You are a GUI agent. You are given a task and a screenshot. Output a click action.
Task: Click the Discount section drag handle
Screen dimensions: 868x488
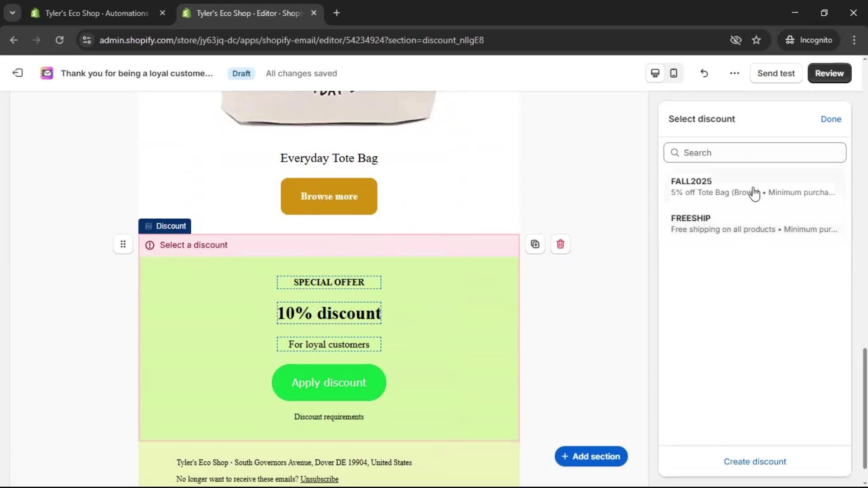(123, 244)
